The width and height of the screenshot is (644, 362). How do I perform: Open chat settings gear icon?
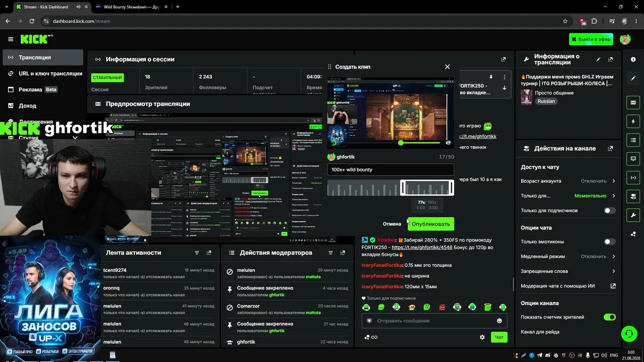click(x=482, y=337)
